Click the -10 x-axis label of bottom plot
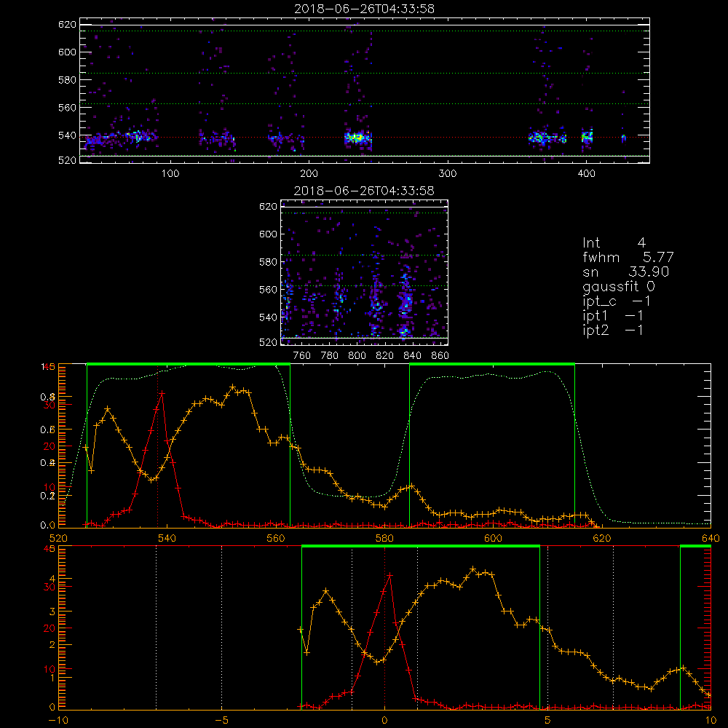Viewport: 728px width, 728px height. (58, 721)
